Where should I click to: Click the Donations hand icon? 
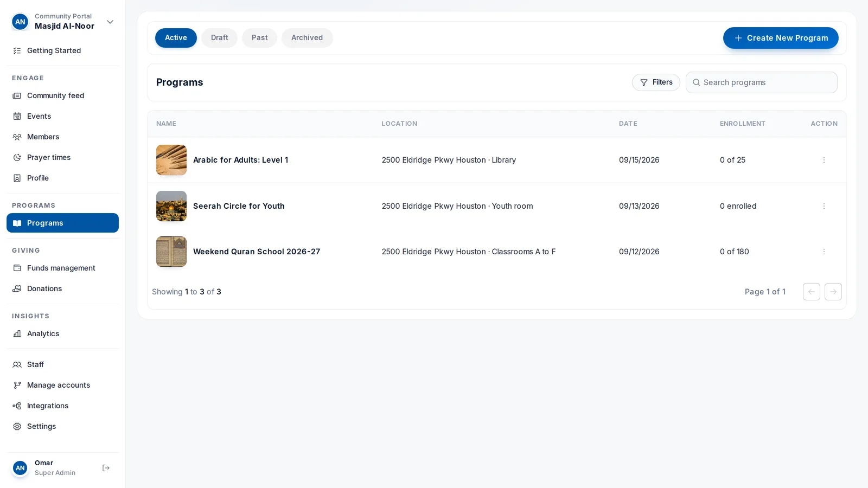17,288
